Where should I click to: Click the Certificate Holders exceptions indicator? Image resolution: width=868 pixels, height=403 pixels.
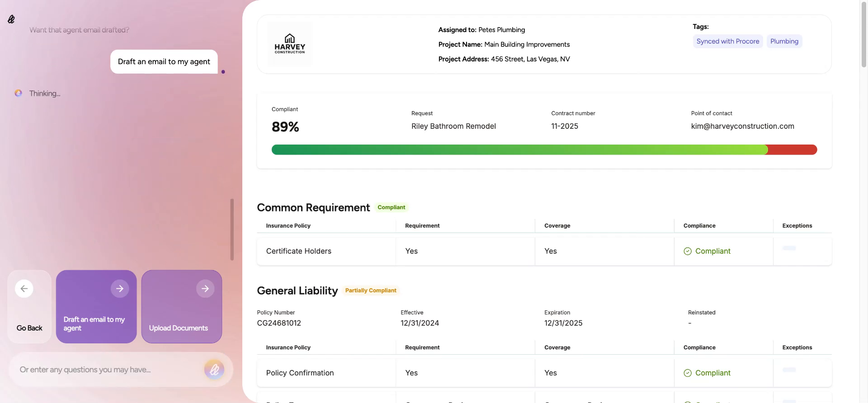789,248
